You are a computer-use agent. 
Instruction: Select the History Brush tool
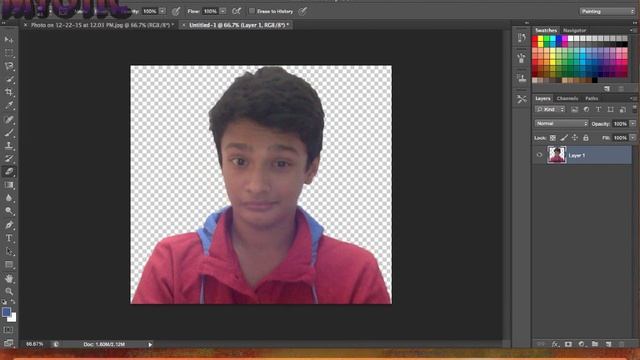click(x=9, y=158)
